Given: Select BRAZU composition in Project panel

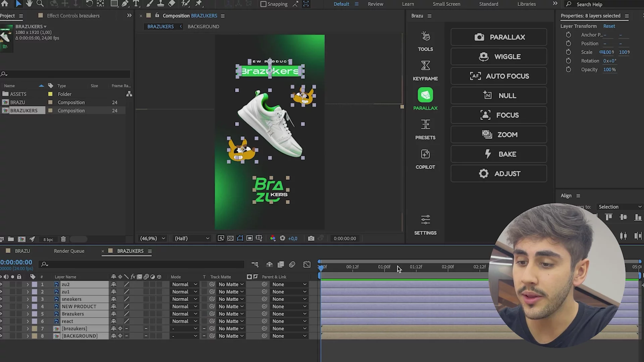Looking at the screenshot, I should point(17,102).
